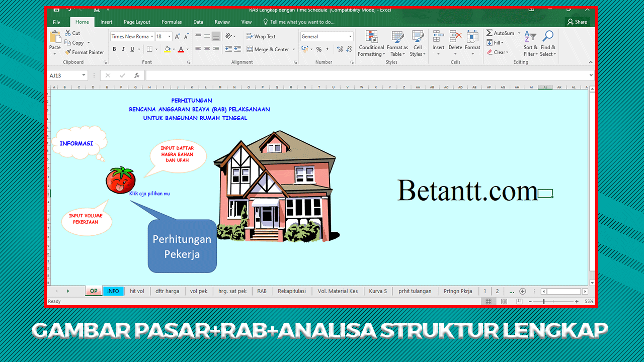Apply Comma Style number format
The image size is (644, 362).
click(328, 49)
